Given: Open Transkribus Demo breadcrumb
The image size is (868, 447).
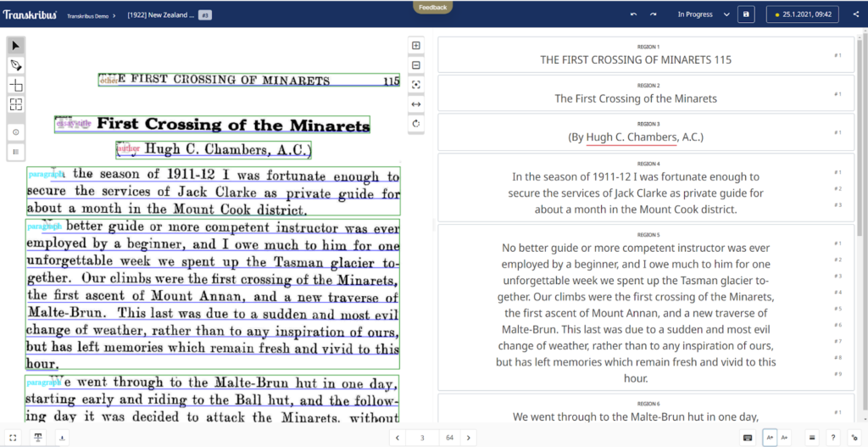Looking at the screenshot, I should pos(87,15).
